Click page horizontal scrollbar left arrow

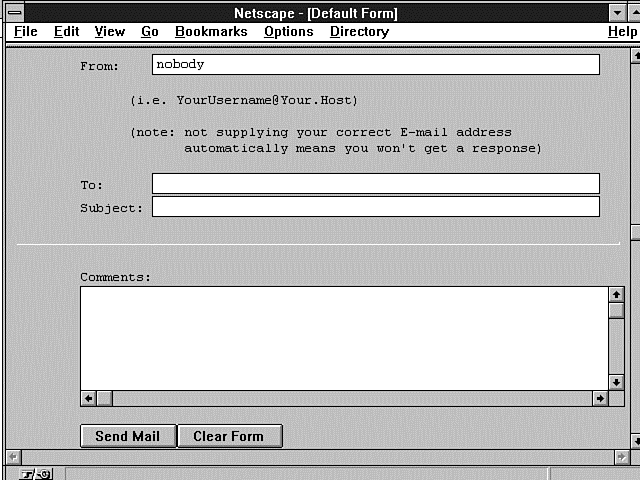pos(11,456)
